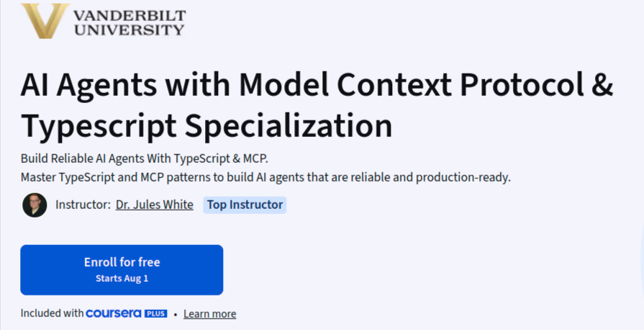Open the Vanderbilt University wordmark logo
This screenshot has width=644, height=330.
[x=130, y=23]
